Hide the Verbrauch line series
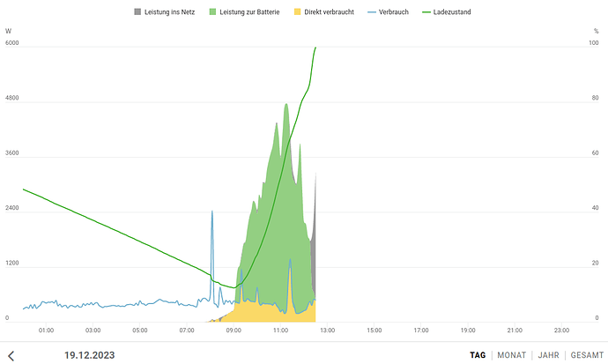608x364 pixels. pyautogui.click(x=388, y=12)
